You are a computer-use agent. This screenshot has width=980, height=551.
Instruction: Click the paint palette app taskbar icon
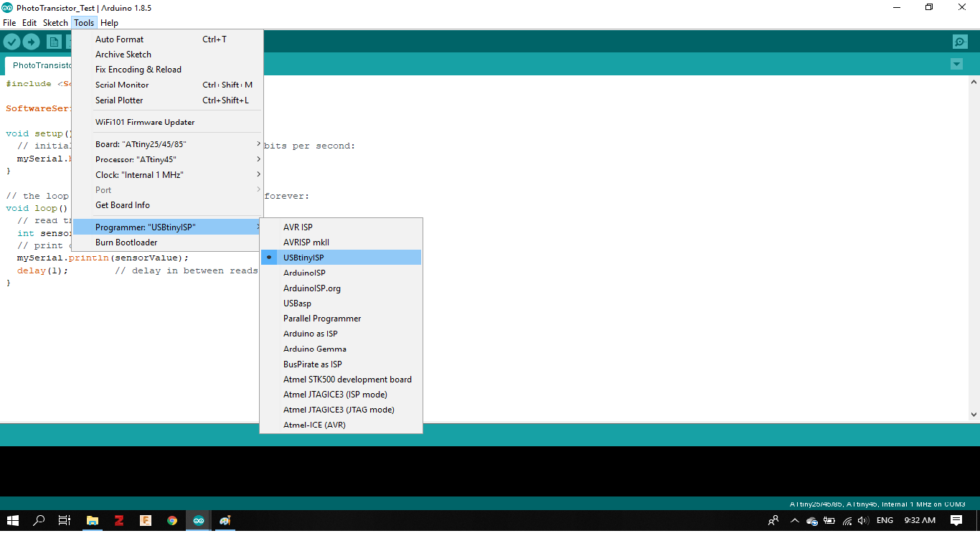click(225, 521)
